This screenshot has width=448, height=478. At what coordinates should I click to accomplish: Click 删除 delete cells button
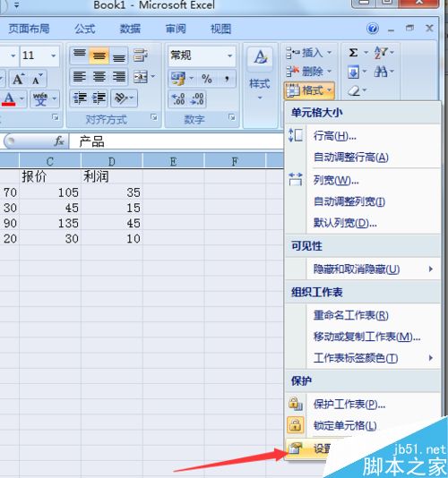[309, 72]
